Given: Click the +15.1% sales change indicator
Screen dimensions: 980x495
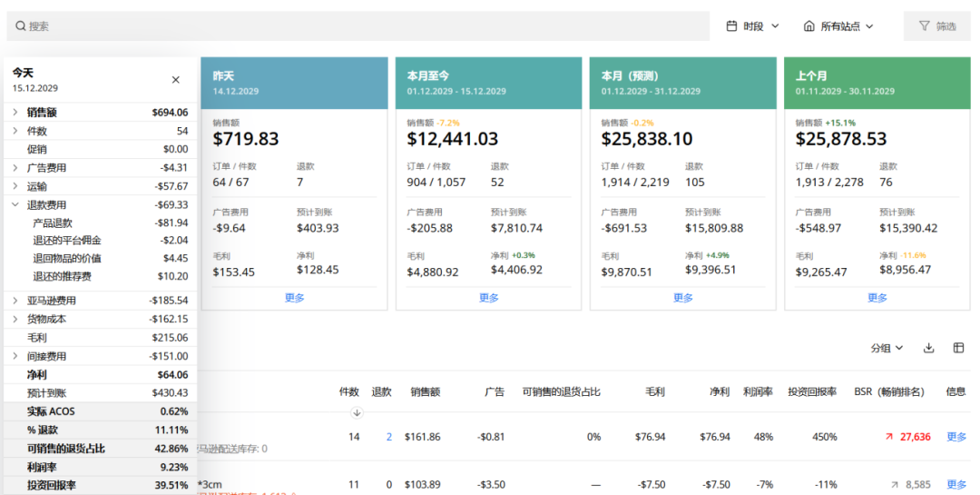Looking at the screenshot, I should pyautogui.click(x=840, y=124).
